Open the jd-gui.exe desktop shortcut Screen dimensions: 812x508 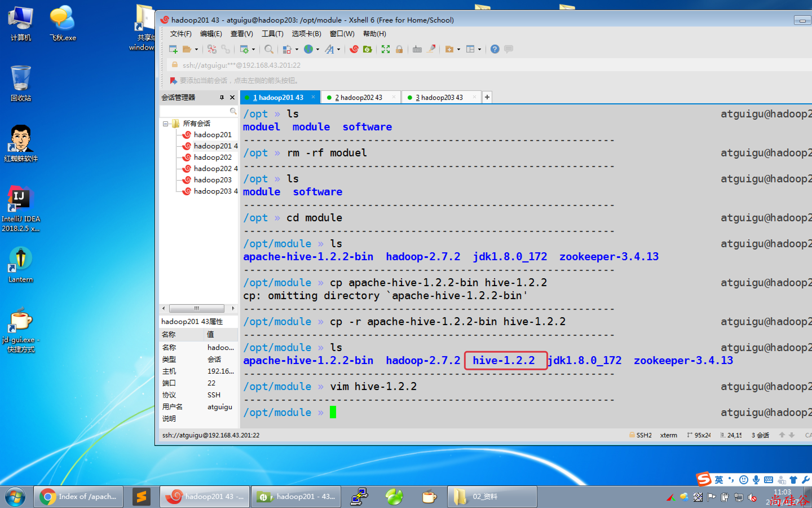click(x=21, y=330)
